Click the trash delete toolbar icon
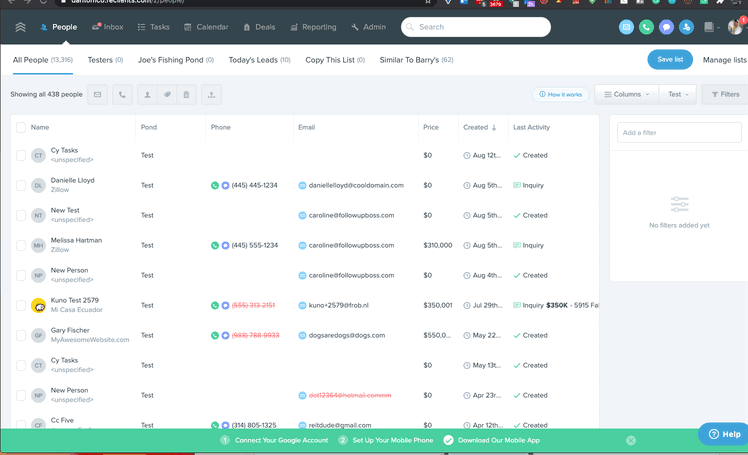Image resolution: width=748 pixels, height=455 pixels. point(187,94)
